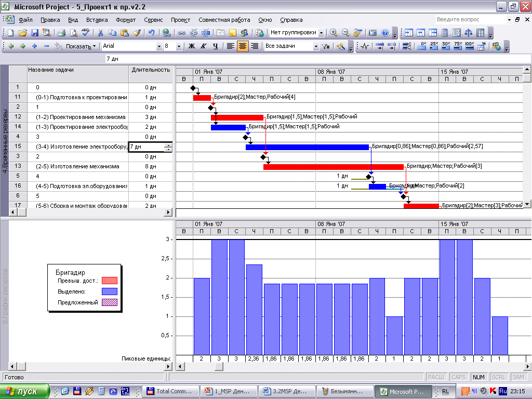Click the Zoom In magnifier icon

[x=334, y=33]
